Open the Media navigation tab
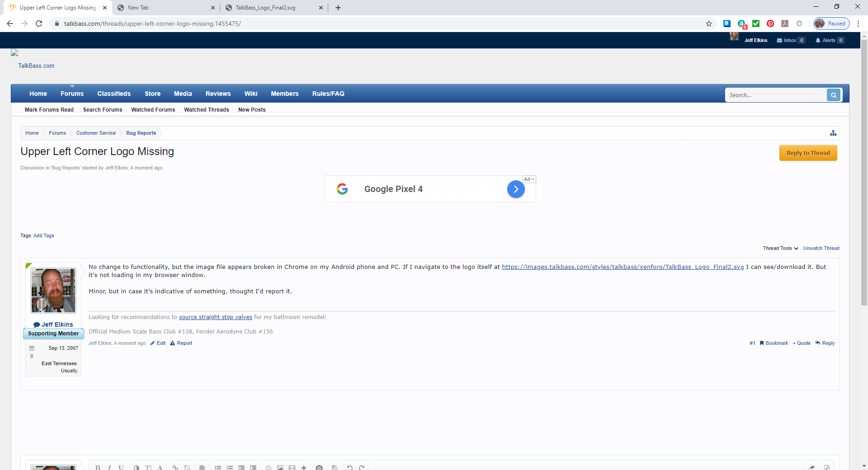868x470 pixels. pos(183,94)
